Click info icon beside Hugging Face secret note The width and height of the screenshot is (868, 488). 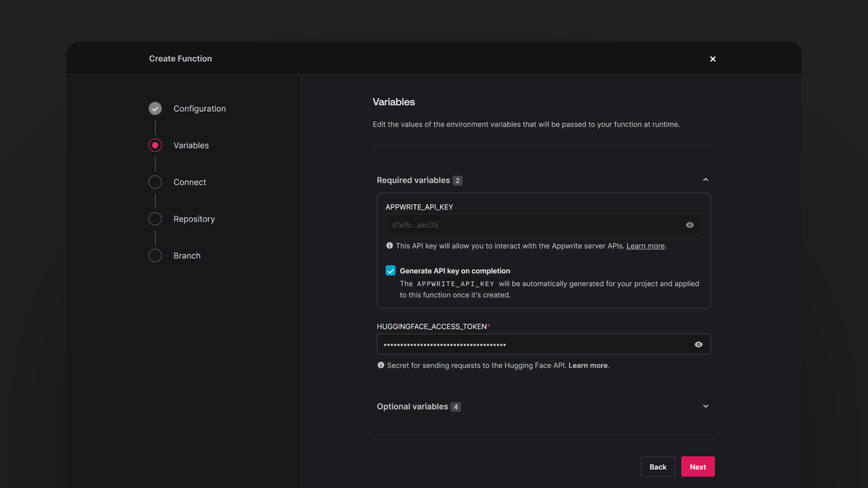pos(380,365)
